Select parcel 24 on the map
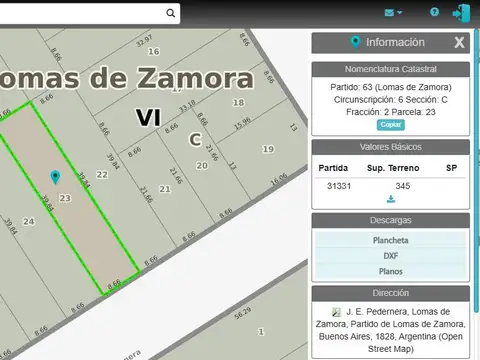The image size is (480, 360). [x=29, y=221]
